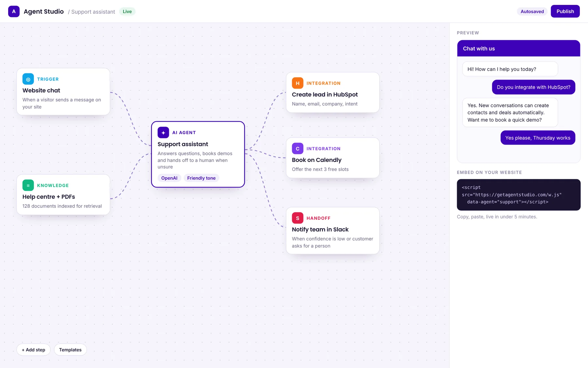
Task: Click the Live status badge
Action: click(127, 11)
